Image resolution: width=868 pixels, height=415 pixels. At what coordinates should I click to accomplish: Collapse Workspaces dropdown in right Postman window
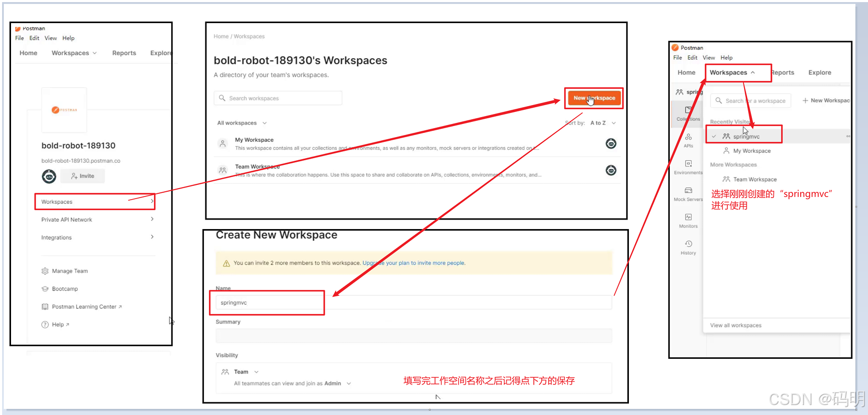pyautogui.click(x=732, y=72)
